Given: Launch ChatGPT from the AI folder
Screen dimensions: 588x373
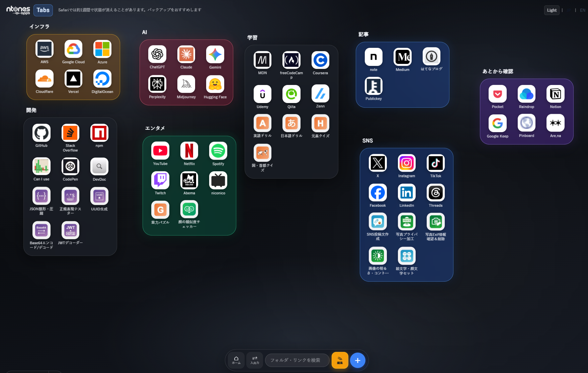Looking at the screenshot, I should tap(157, 54).
